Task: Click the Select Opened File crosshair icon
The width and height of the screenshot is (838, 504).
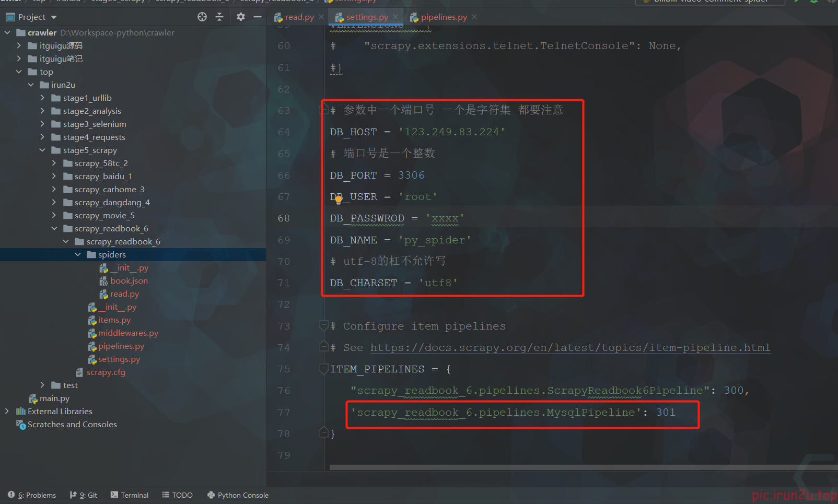Action: [202, 17]
